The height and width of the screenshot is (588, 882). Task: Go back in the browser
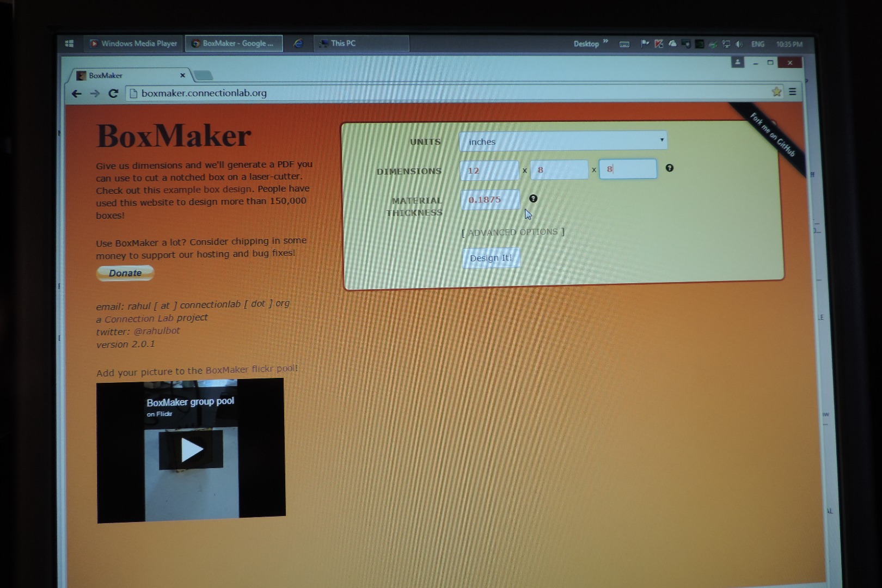click(77, 94)
